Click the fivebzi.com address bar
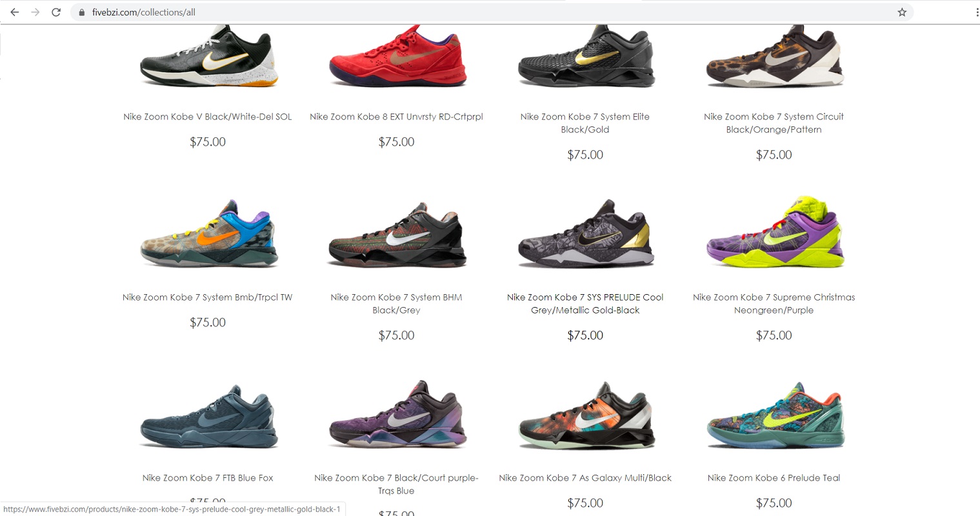 tap(490, 12)
